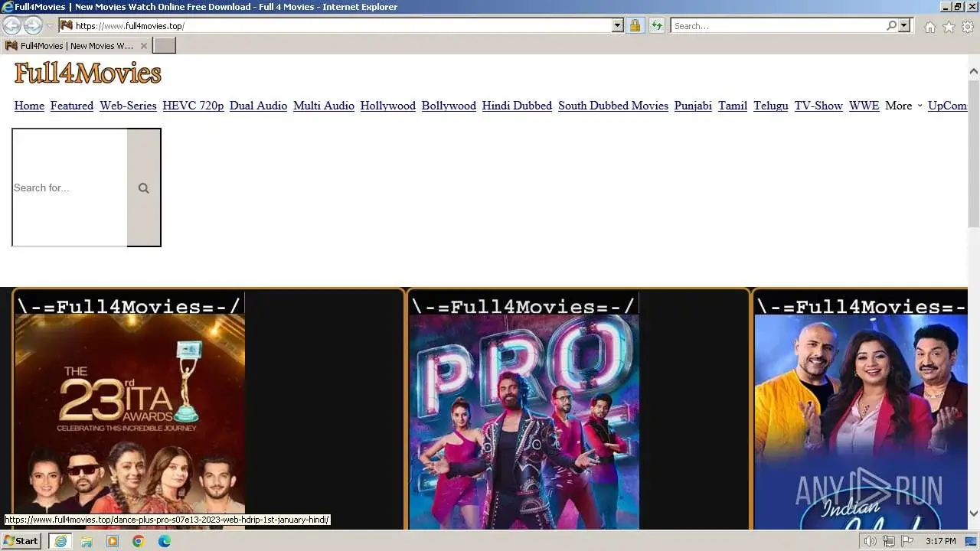Image resolution: width=980 pixels, height=551 pixels.
Task: Open File Explorer folder taskbar icon
Action: 87,541
